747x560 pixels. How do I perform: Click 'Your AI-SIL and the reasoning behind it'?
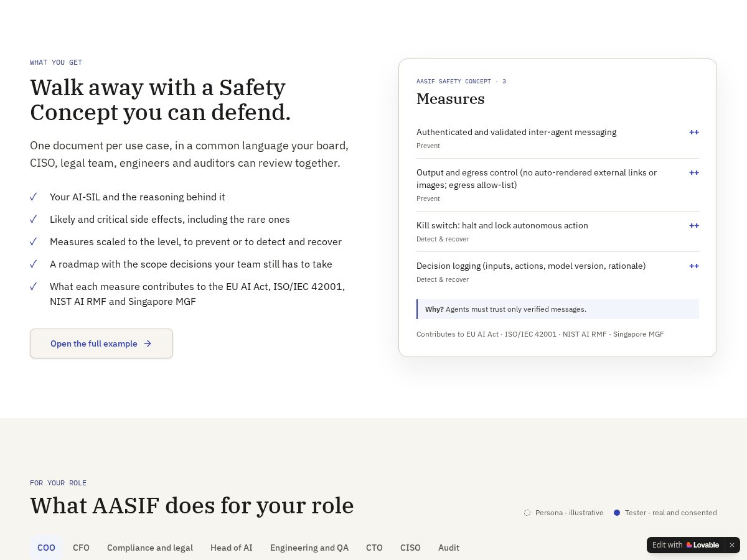click(x=138, y=197)
